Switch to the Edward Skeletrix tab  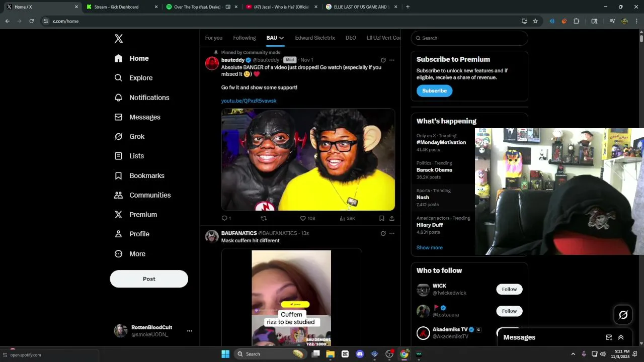315,38
